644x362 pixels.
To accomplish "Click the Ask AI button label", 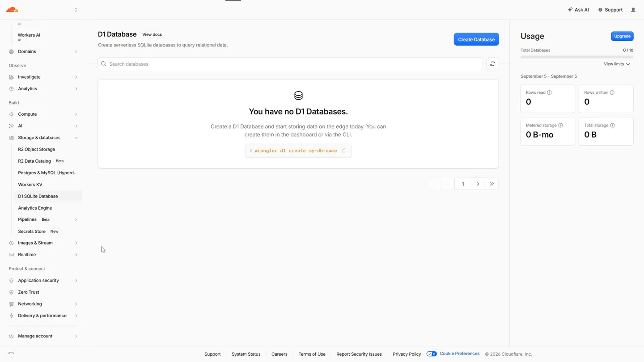I will [x=581, y=10].
